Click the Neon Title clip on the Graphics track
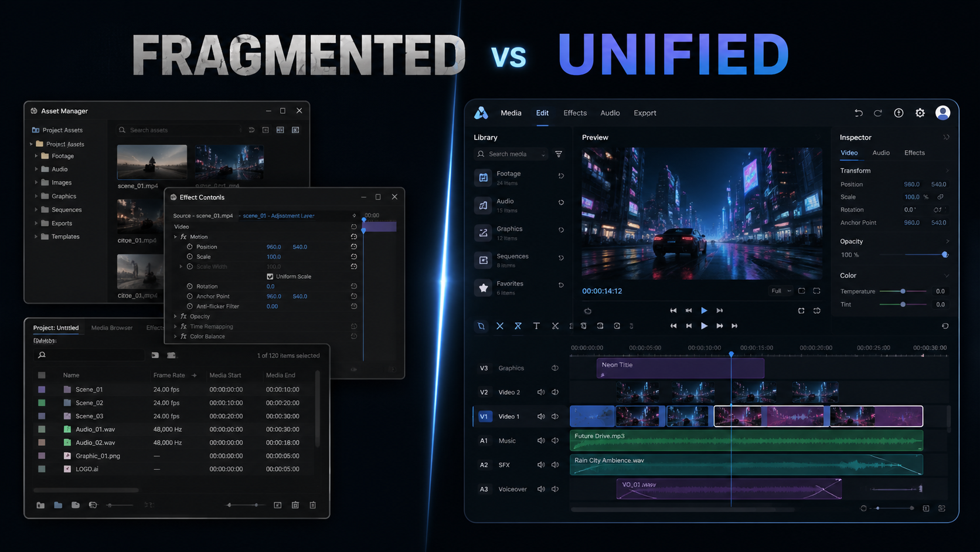980x552 pixels. (680, 368)
